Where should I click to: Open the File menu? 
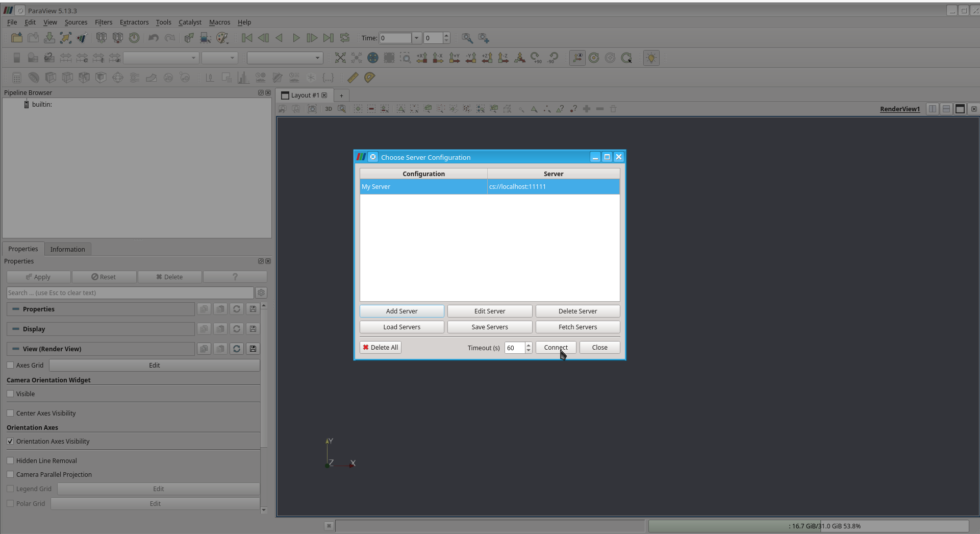[12, 22]
